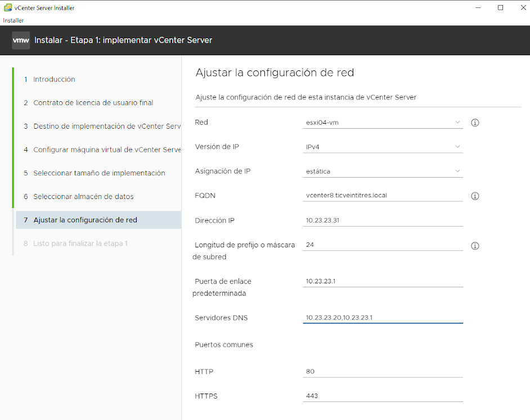The height and width of the screenshot is (420, 530).
Task: Go to step 4 Configurar máquina virtual
Action: pyautogui.click(x=102, y=150)
